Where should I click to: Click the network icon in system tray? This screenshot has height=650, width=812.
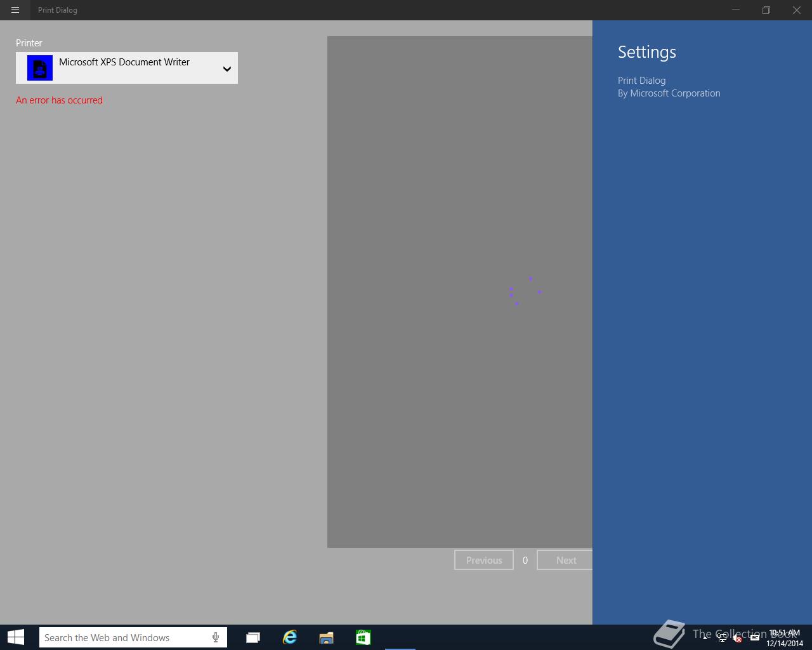point(722,638)
